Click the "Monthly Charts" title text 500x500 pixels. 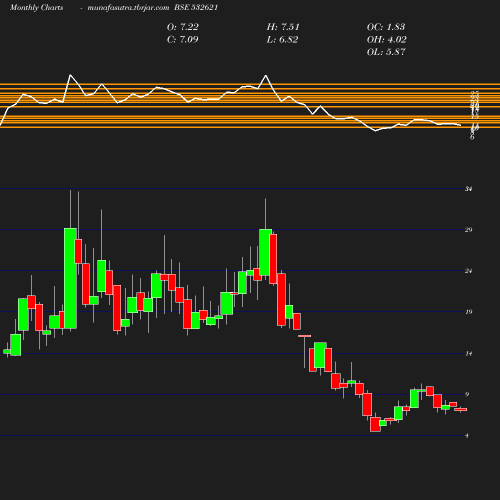click(37, 8)
